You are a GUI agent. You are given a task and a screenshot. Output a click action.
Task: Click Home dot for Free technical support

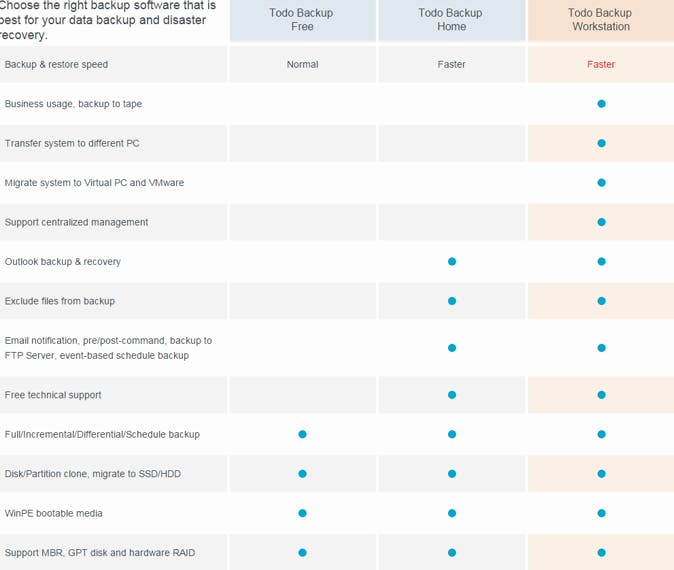tap(452, 395)
